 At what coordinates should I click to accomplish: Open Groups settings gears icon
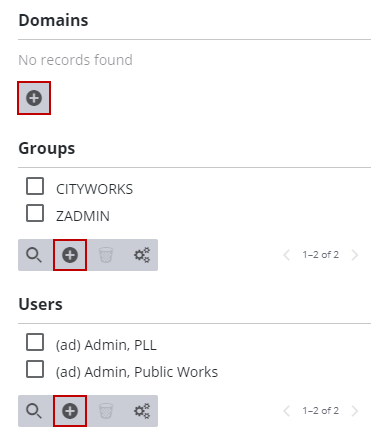(x=142, y=255)
